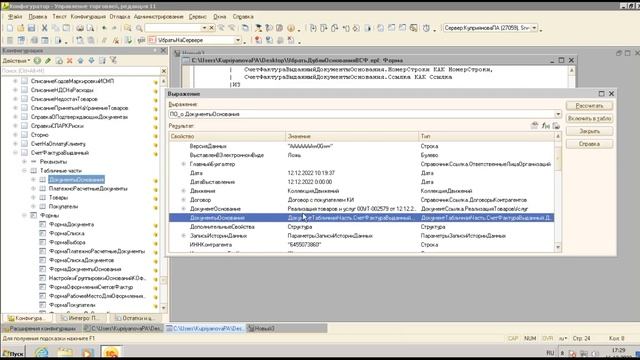Click the magnifier search icon in the toolbar
640x360 pixels.
139,28
